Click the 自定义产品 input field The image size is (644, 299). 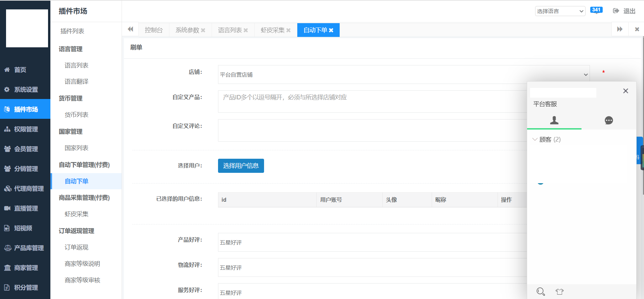tap(372, 101)
